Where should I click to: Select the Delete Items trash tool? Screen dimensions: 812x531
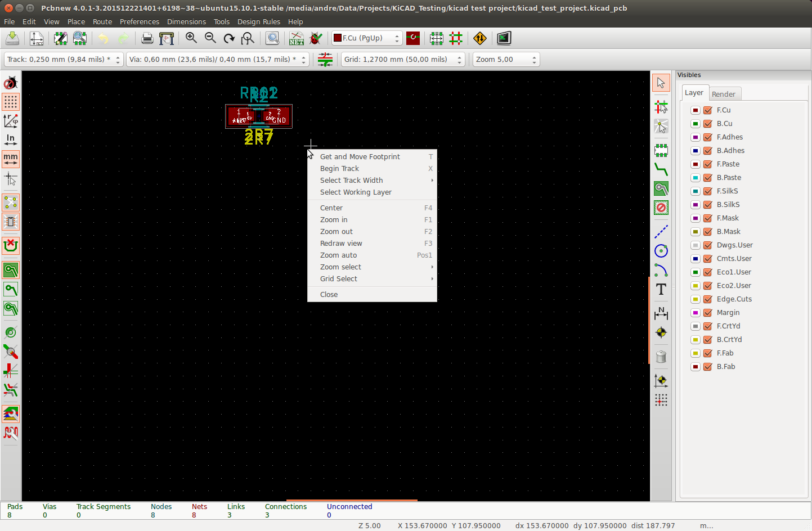661,357
